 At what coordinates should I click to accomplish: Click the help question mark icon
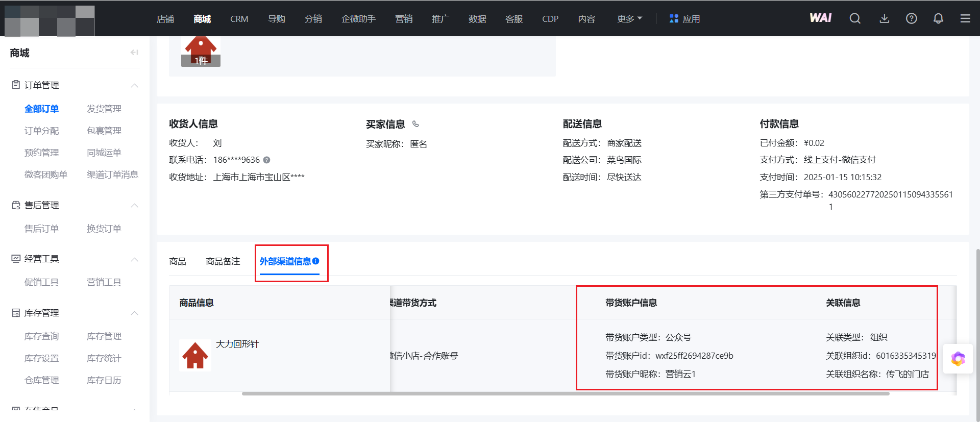(911, 19)
